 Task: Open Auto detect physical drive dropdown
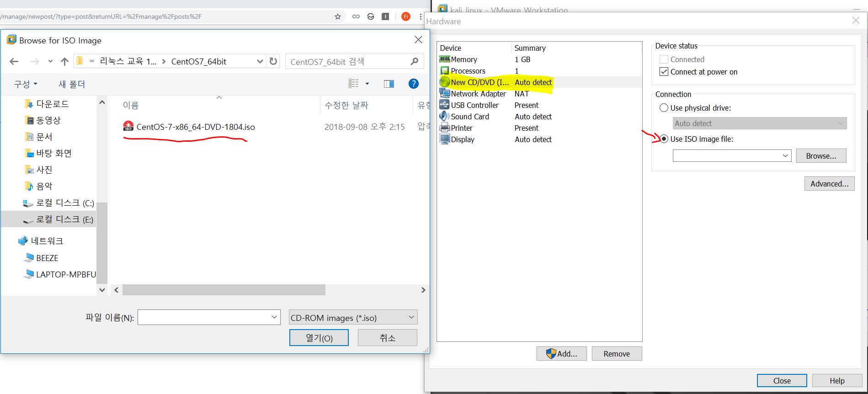760,123
